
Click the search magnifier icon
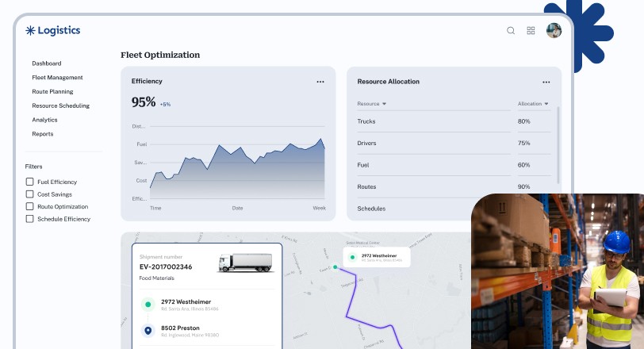tap(511, 30)
